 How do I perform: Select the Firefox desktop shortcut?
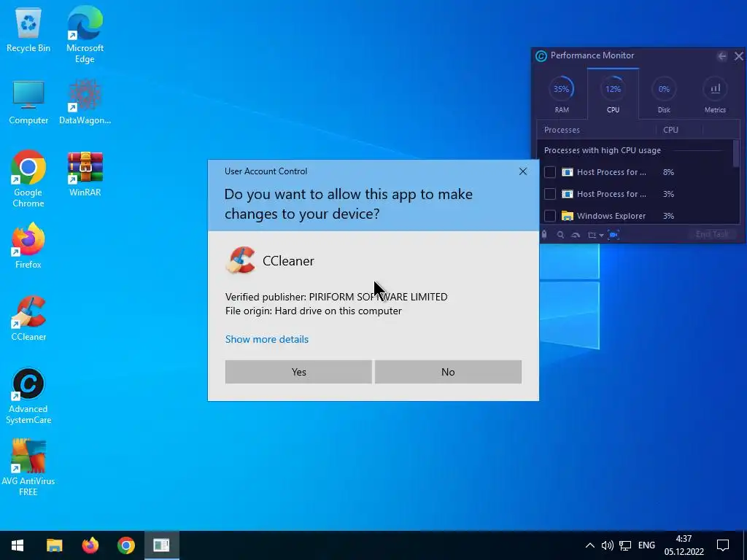click(28, 246)
